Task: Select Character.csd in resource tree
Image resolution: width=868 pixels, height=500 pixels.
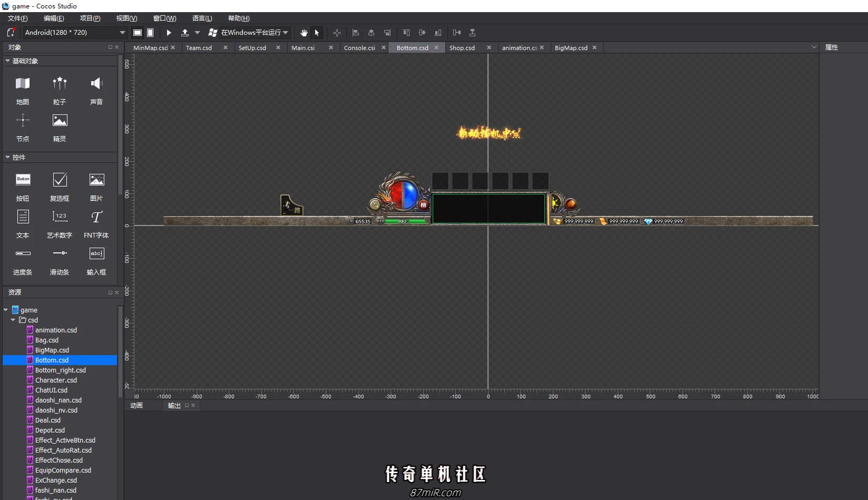Action: coord(56,380)
